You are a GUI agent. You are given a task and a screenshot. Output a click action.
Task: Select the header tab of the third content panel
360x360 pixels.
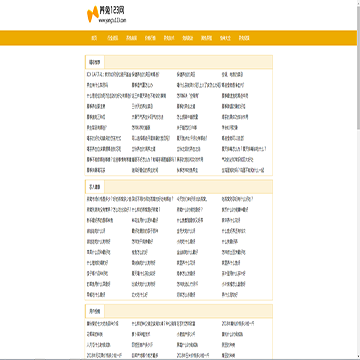(95, 311)
